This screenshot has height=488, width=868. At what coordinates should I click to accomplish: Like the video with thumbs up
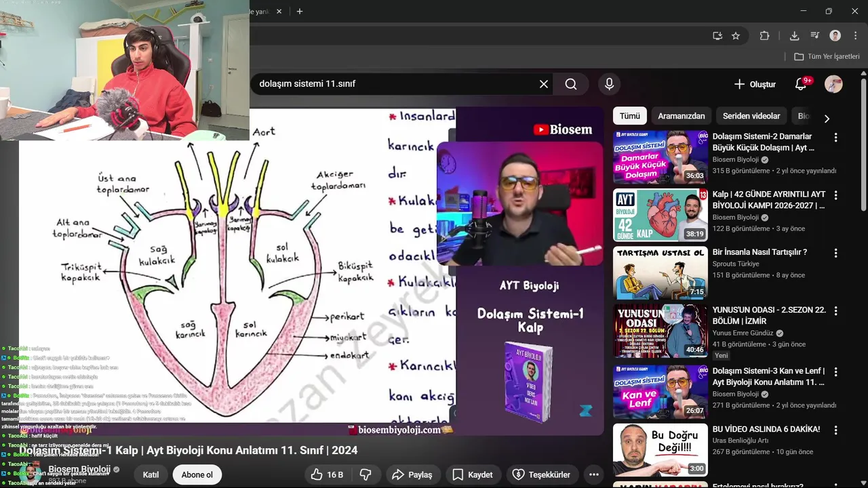click(x=328, y=474)
